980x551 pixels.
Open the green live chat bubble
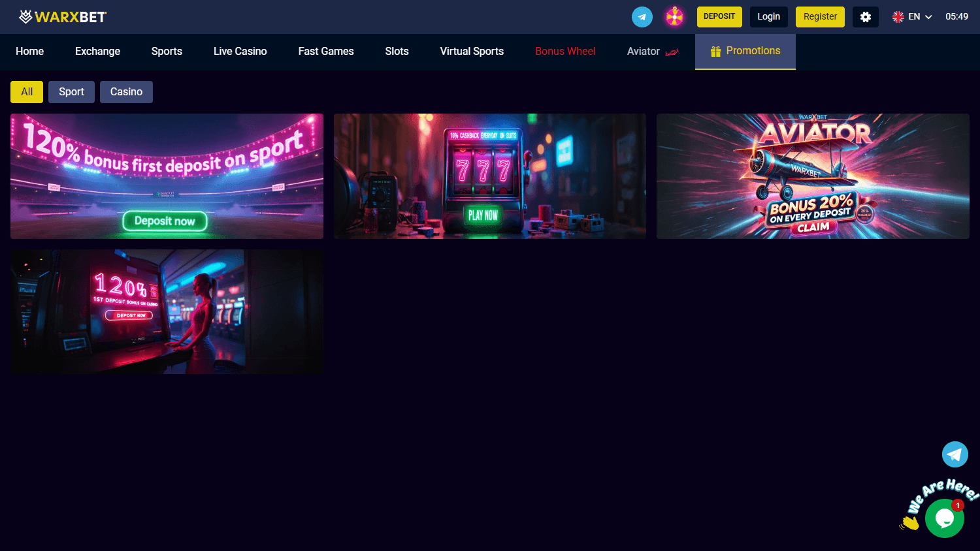coord(945,518)
